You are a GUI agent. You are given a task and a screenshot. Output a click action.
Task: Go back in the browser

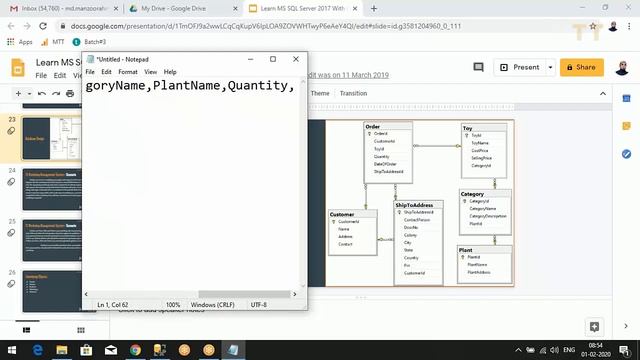point(11,26)
